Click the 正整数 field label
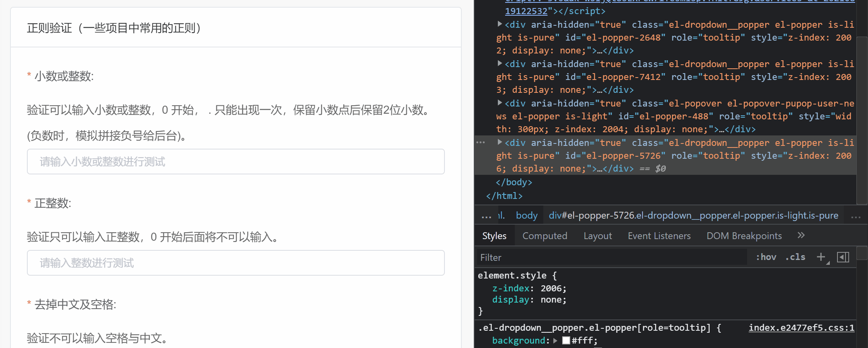 pos(53,203)
